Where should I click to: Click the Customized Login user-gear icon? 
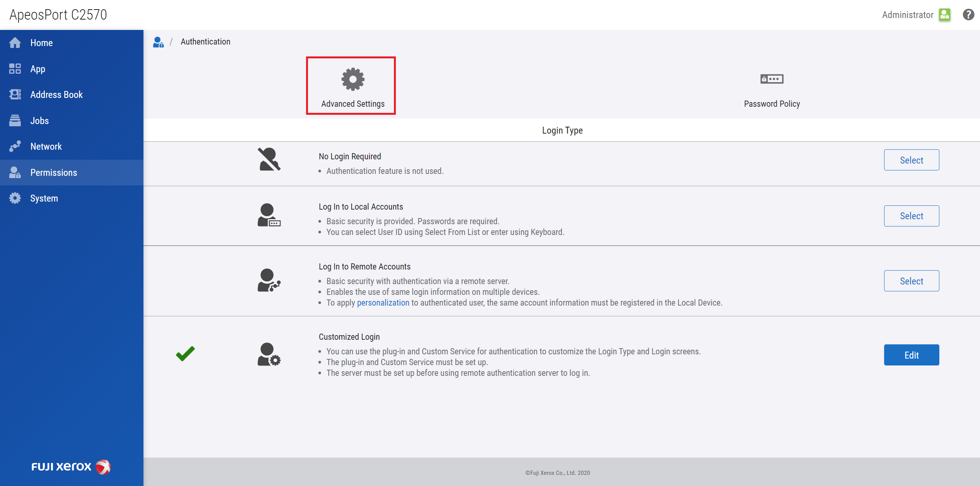pyautogui.click(x=268, y=354)
